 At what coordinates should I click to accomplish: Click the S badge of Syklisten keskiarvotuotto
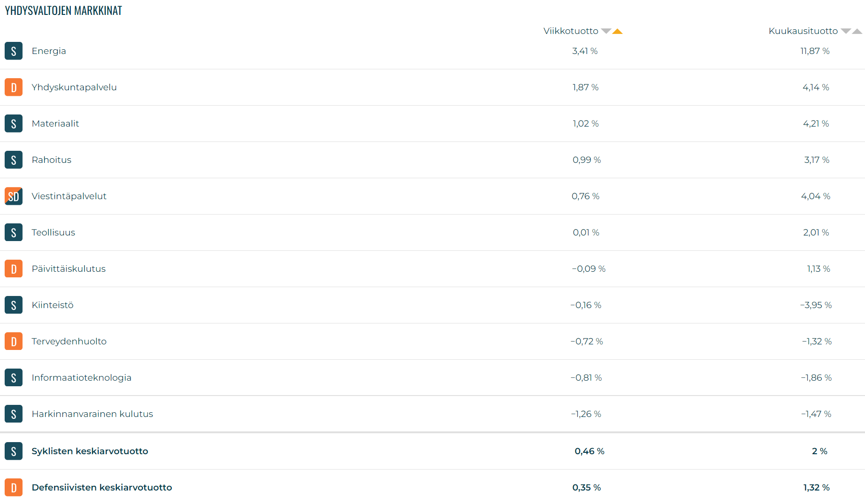pyautogui.click(x=14, y=451)
